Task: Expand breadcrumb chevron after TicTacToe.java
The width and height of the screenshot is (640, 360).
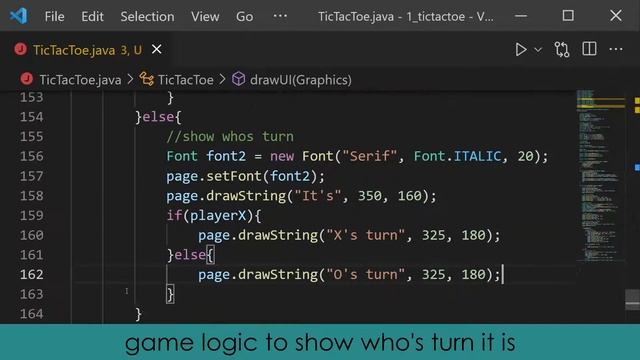Action: tap(130, 79)
